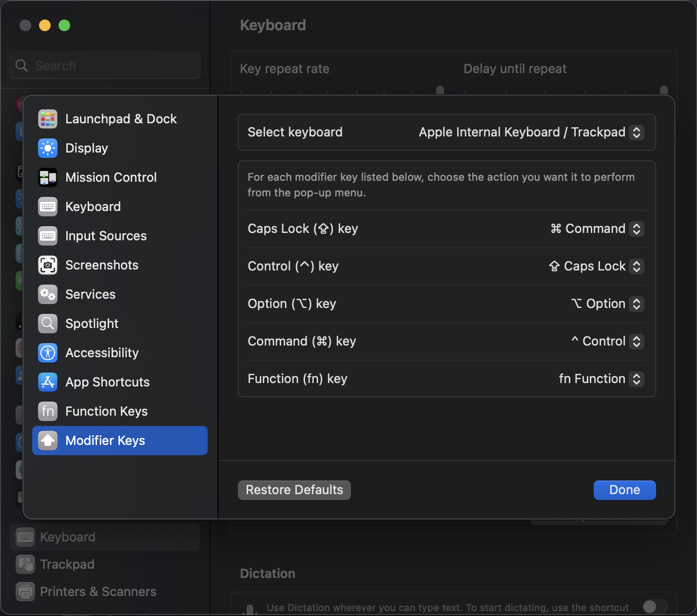
Task: Open Mission Control shortcuts
Action: click(120, 177)
